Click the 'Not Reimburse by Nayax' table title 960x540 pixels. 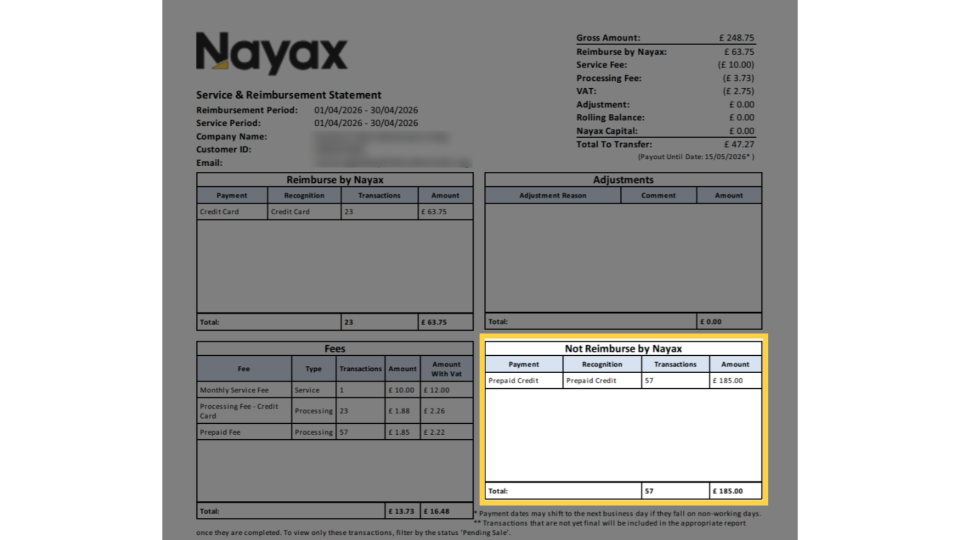pyautogui.click(x=623, y=348)
